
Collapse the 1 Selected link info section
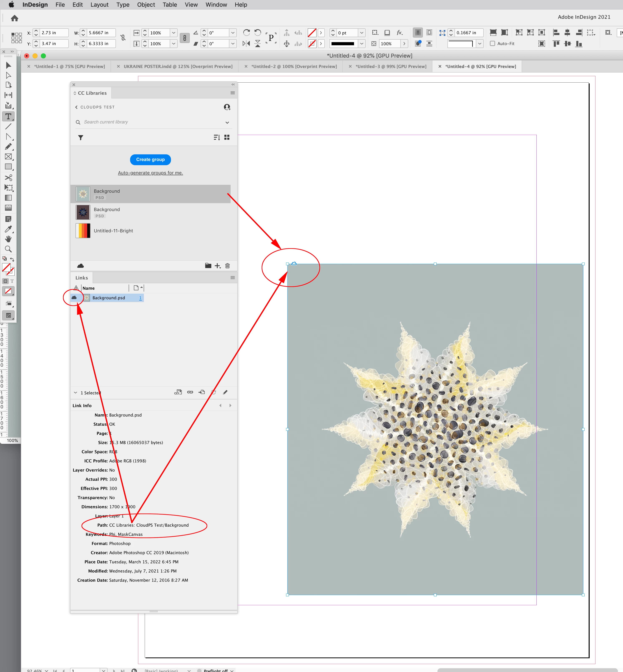(x=75, y=393)
